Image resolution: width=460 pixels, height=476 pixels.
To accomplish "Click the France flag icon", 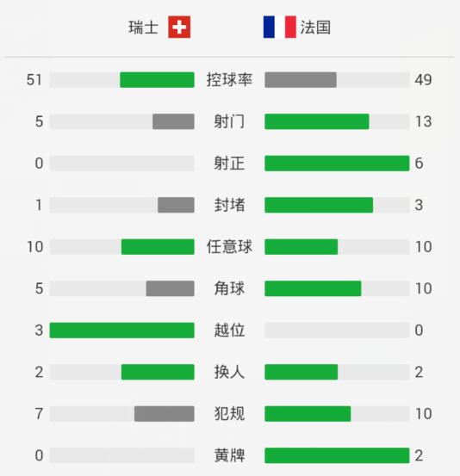I will point(279,27).
